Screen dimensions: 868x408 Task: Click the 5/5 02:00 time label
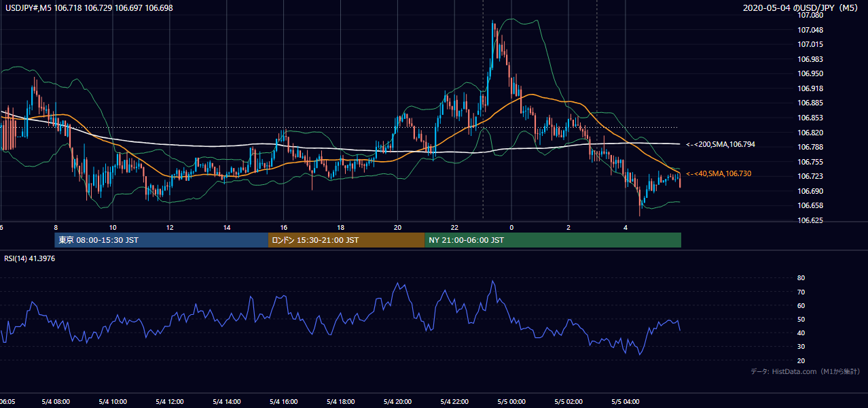click(568, 402)
